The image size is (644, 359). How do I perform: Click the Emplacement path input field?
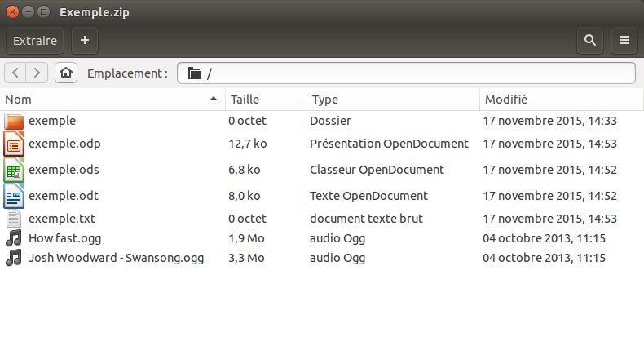pyautogui.click(x=408, y=73)
